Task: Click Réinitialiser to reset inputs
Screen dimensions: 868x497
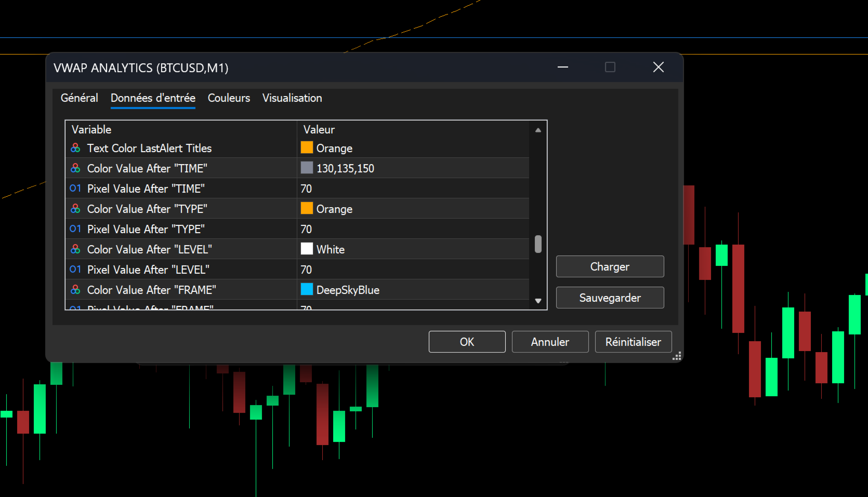Action: 633,342
